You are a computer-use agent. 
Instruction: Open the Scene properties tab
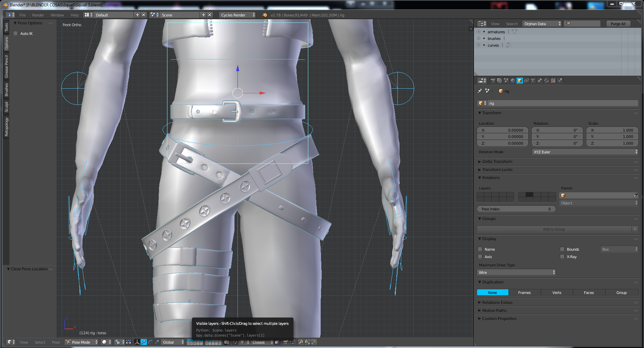[506, 81]
